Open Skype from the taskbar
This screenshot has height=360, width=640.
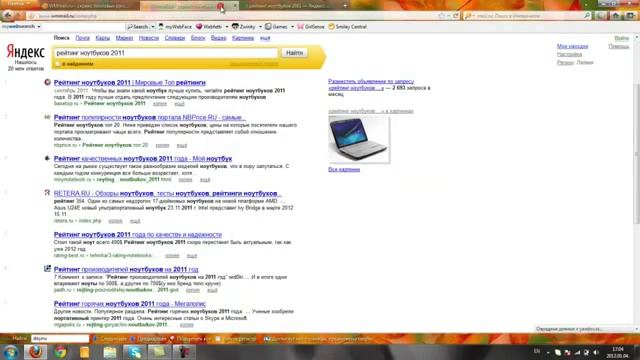pyautogui.click(x=135, y=352)
